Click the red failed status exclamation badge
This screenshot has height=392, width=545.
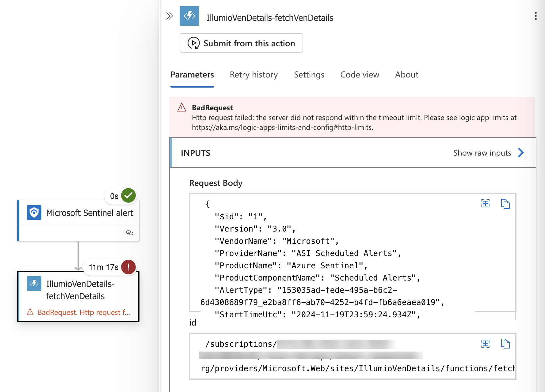(128, 267)
